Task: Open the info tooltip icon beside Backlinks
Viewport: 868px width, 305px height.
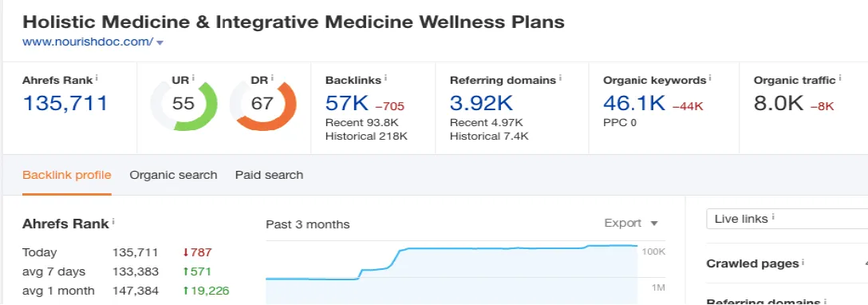Action: [x=385, y=78]
